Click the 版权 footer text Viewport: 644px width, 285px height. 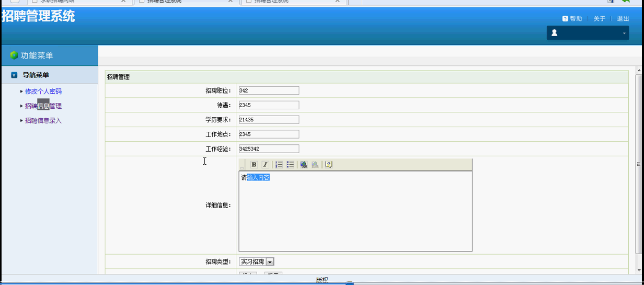coord(322,280)
